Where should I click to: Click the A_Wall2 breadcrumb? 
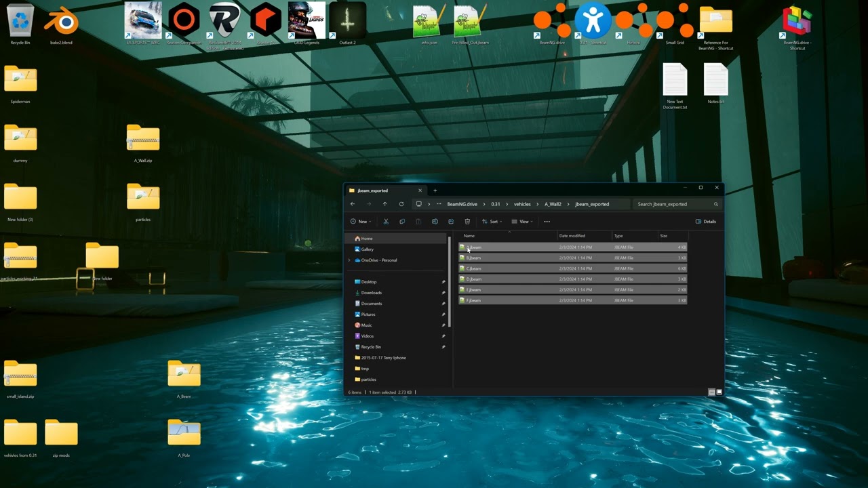click(553, 204)
